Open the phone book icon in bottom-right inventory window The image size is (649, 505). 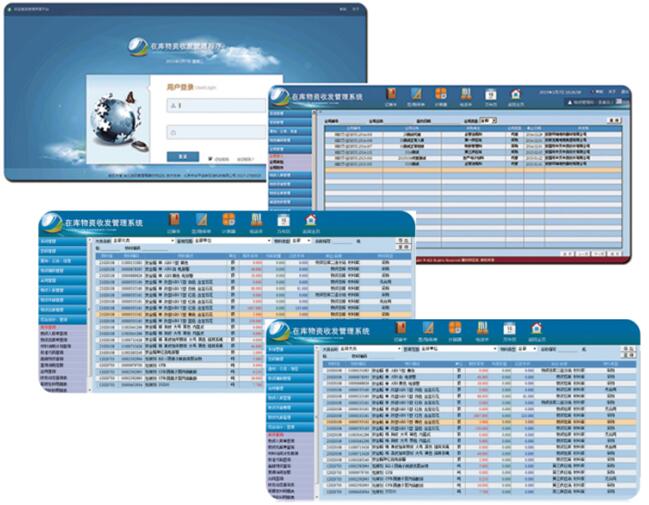pos(482,329)
